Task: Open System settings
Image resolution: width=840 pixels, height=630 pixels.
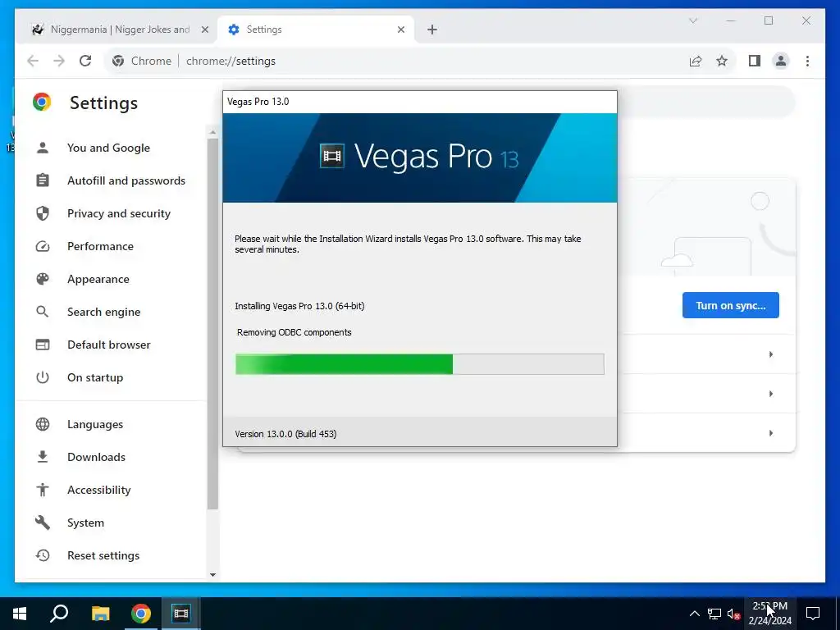Action: click(x=85, y=523)
